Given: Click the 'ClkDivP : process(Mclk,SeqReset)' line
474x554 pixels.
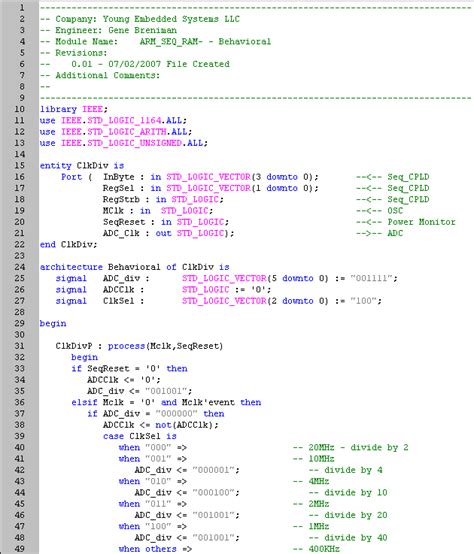Looking at the screenshot, I should point(139,346).
